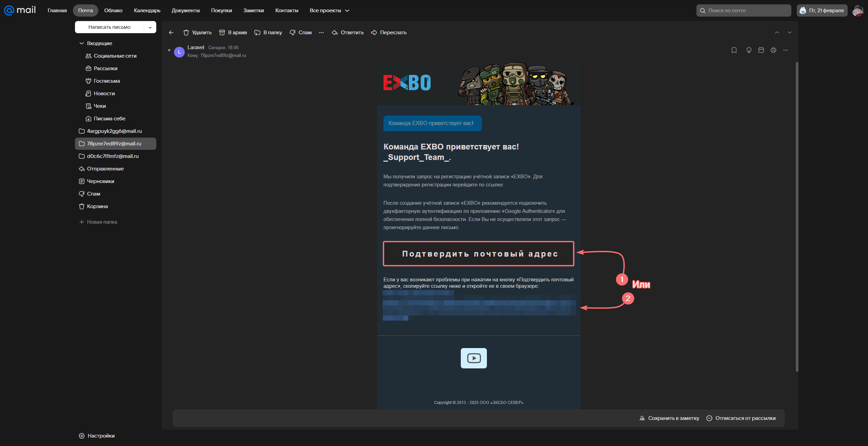The height and width of the screenshot is (446, 868).
Task: Open folder d0c6c7lfimfz@mail.ru
Action: click(x=116, y=156)
